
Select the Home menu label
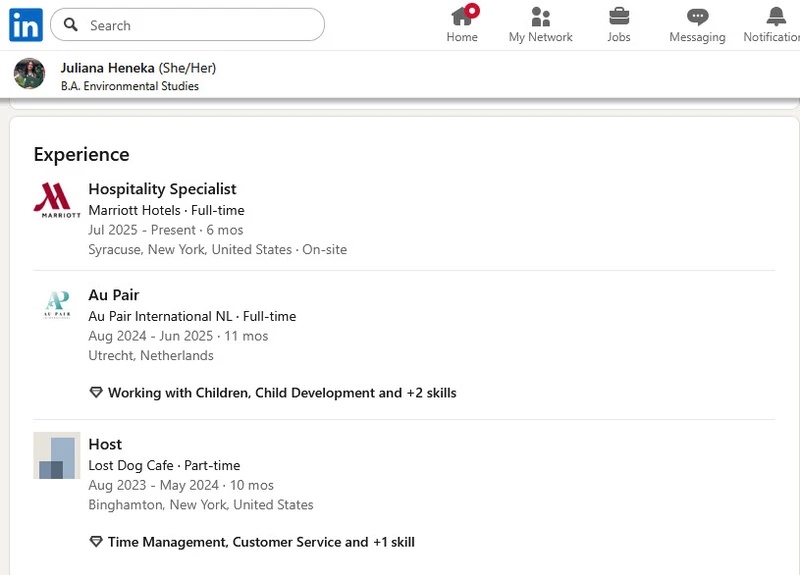pos(462,37)
